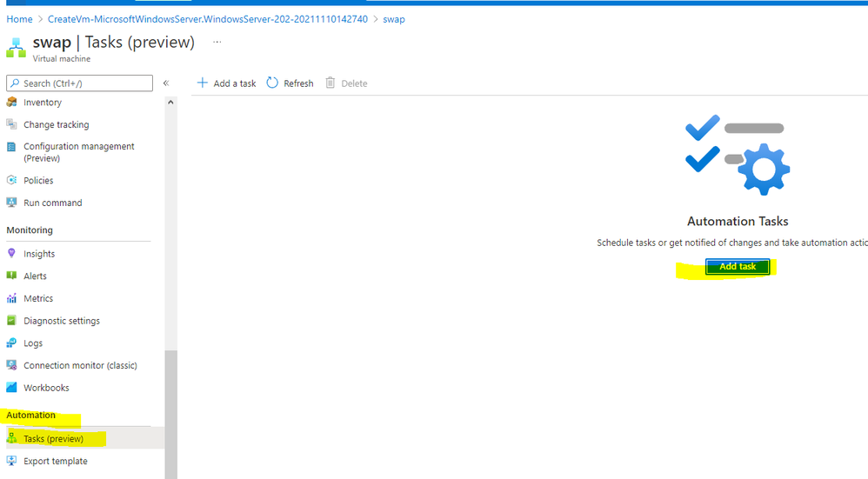Click the Workbooks icon

tap(11, 387)
